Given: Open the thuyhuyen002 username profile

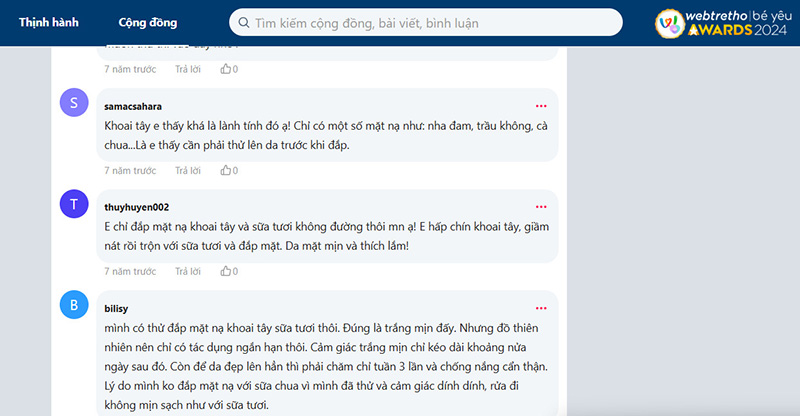Looking at the screenshot, I should (x=136, y=207).
